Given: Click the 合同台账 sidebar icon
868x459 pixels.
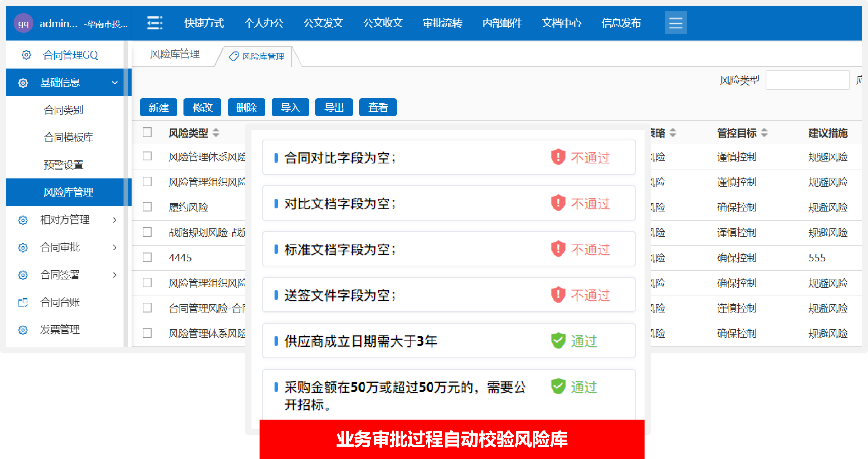Looking at the screenshot, I should (x=22, y=302).
